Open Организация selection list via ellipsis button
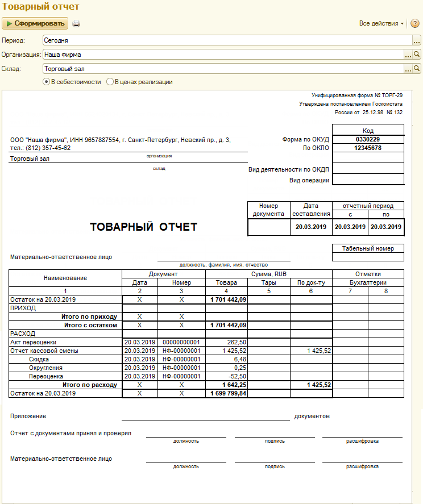The height and width of the screenshot is (504, 423). click(x=408, y=55)
